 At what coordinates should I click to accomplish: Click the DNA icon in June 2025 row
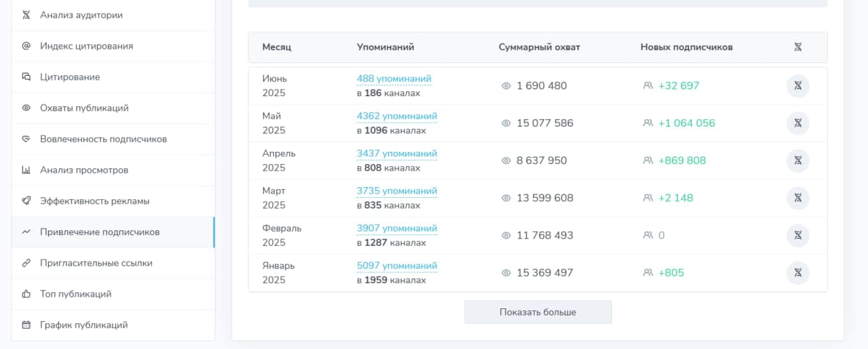[x=797, y=86]
